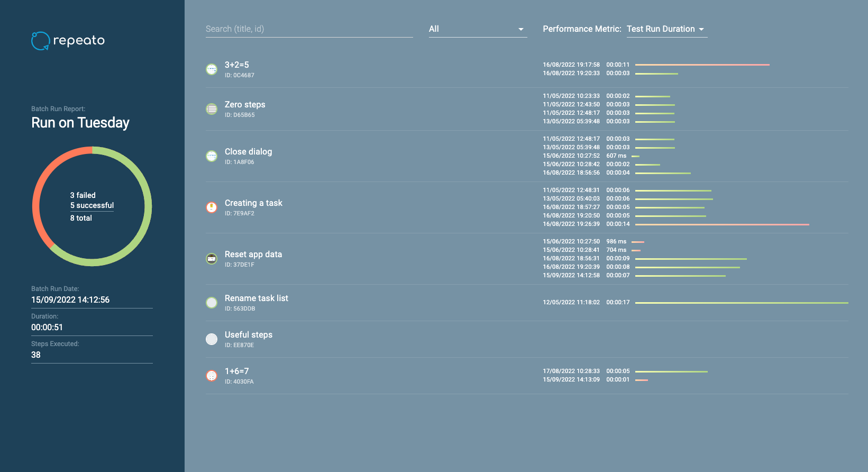
Task: Click the Rename task list status circle
Action: pos(212,303)
